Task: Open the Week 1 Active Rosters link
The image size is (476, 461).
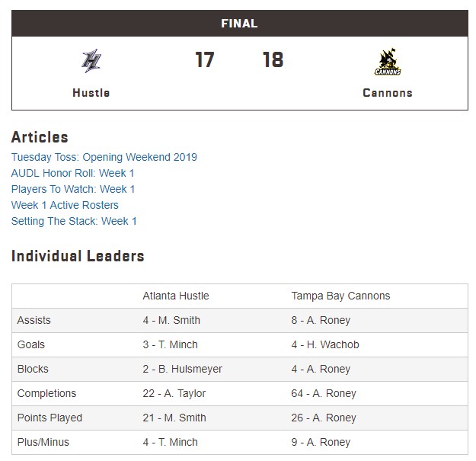Action: pos(65,205)
